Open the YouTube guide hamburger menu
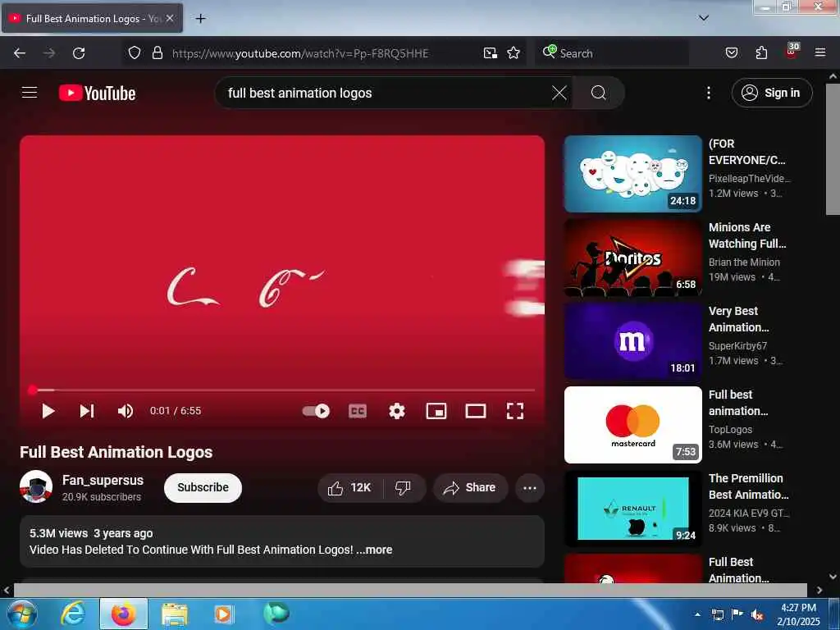The width and height of the screenshot is (840, 630). click(30, 93)
